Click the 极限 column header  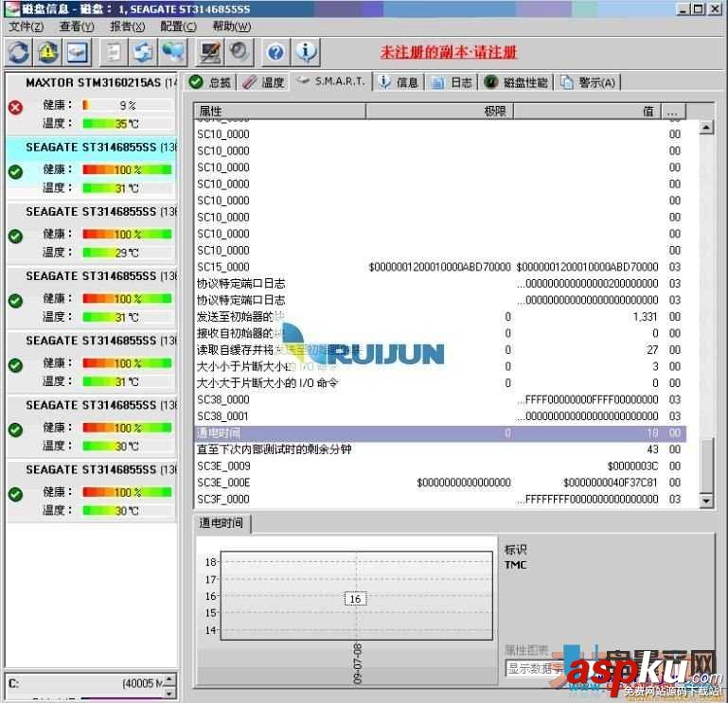(439, 112)
